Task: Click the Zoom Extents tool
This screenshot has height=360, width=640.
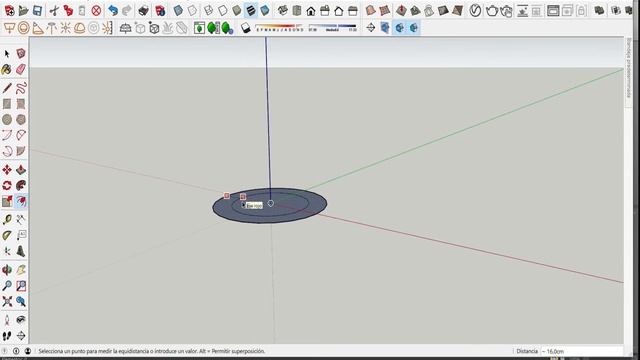Action: 7,301
